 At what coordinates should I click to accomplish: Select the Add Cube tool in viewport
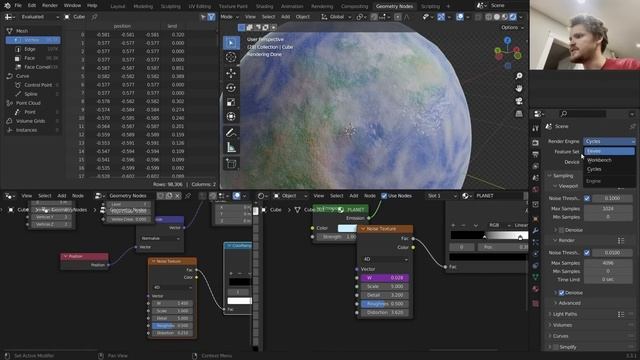[231, 164]
